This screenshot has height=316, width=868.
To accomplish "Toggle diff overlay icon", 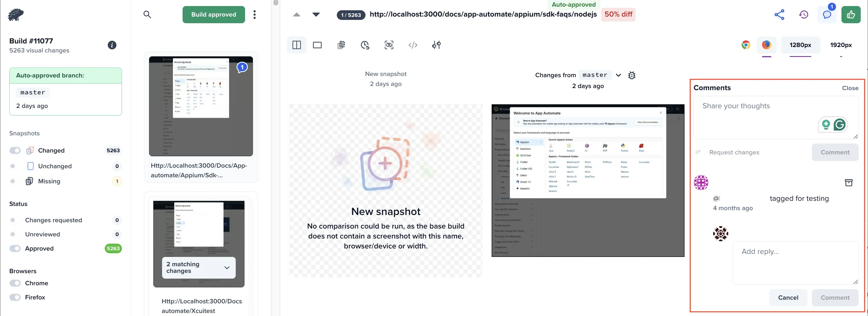I will 341,45.
